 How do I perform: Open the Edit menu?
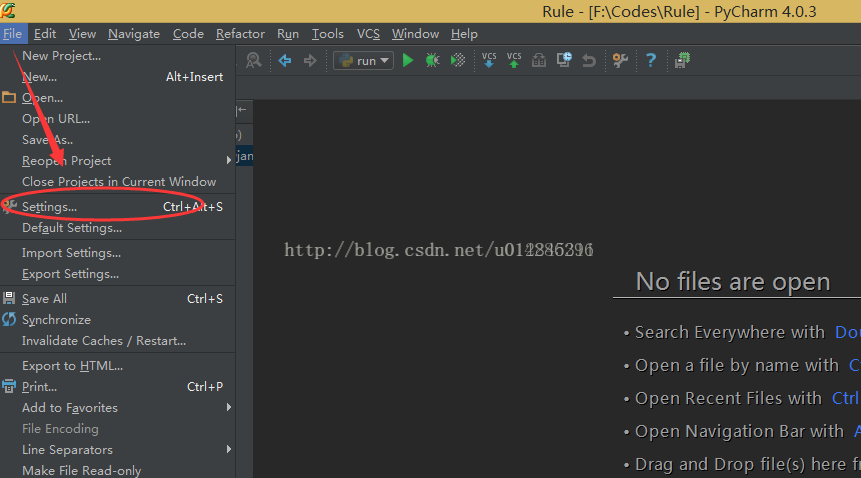(x=45, y=34)
